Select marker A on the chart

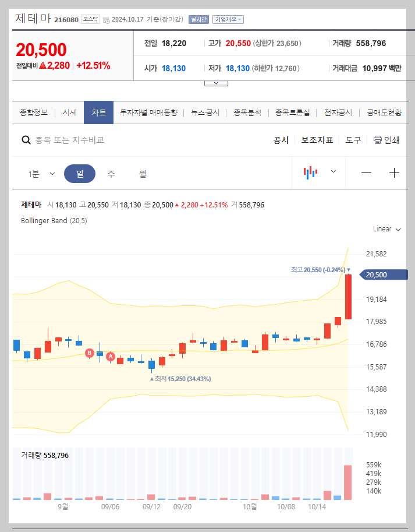click(x=111, y=357)
